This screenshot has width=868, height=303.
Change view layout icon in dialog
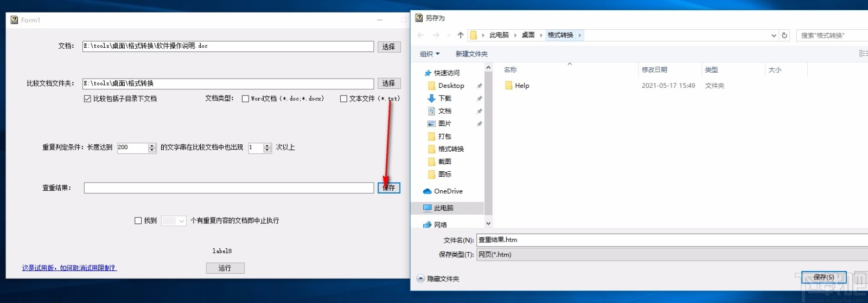863,53
